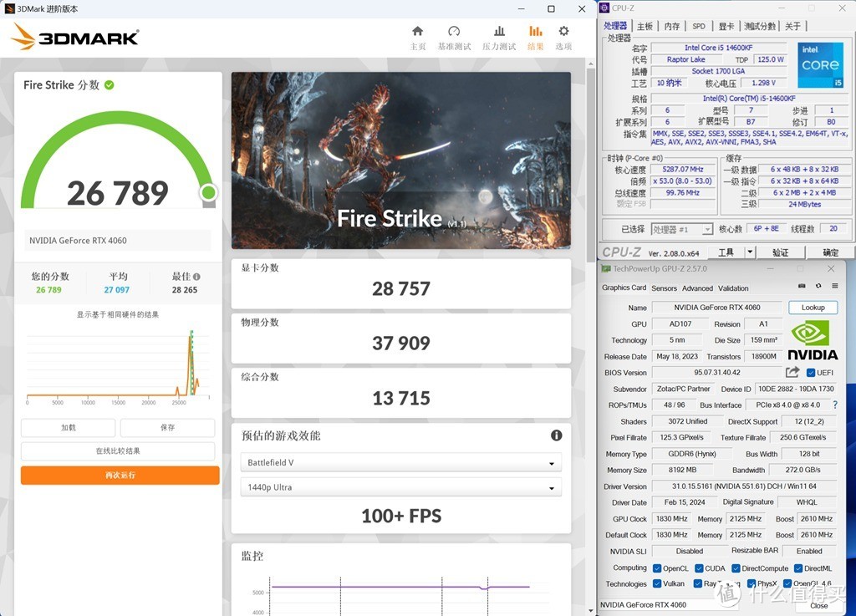Click Fire Strike score gauge indicator knob
The height and width of the screenshot is (616, 856).
point(208,192)
